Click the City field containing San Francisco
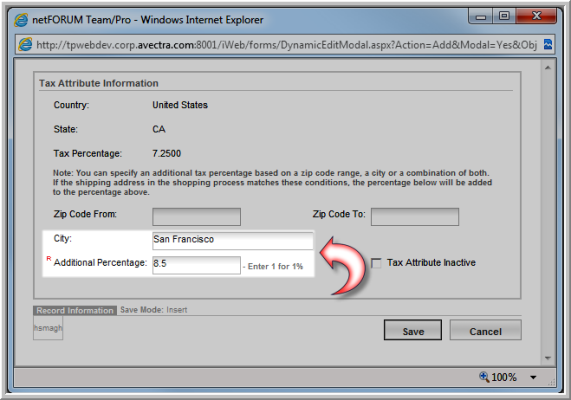571x400 pixels. pos(233,240)
